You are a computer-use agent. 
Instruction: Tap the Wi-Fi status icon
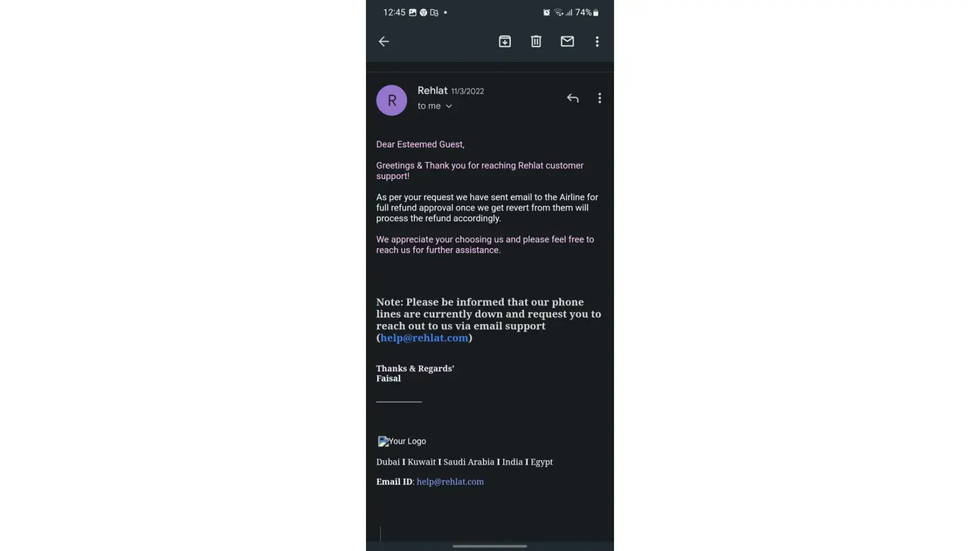558,13
